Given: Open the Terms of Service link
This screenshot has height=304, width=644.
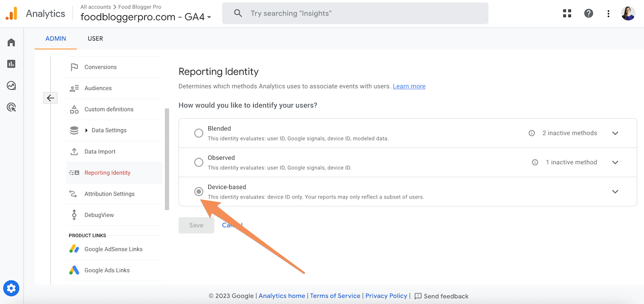Looking at the screenshot, I should (x=335, y=296).
